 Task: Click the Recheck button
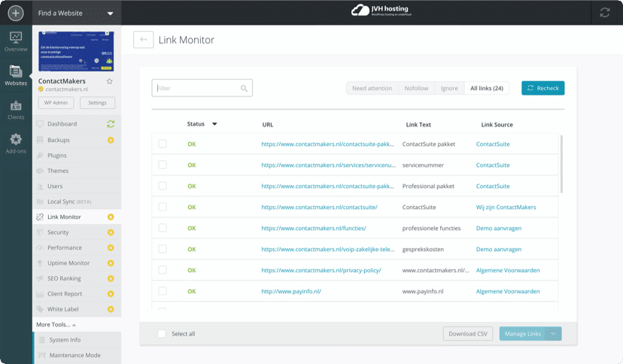pyautogui.click(x=542, y=88)
